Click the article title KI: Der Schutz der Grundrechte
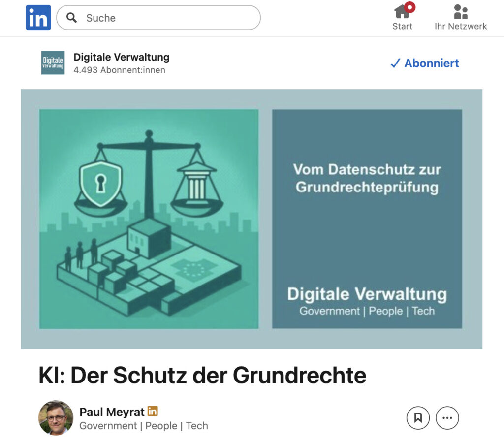 (202, 375)
